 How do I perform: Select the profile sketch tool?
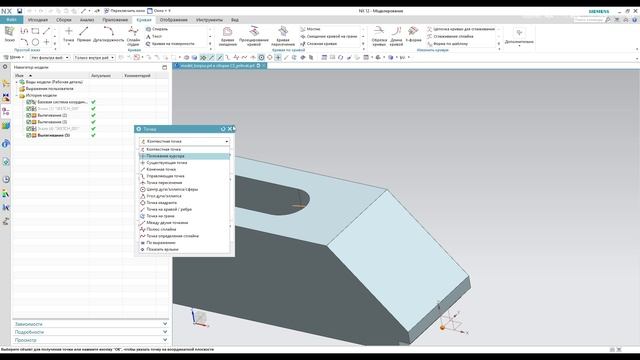(x=24, y=31)
